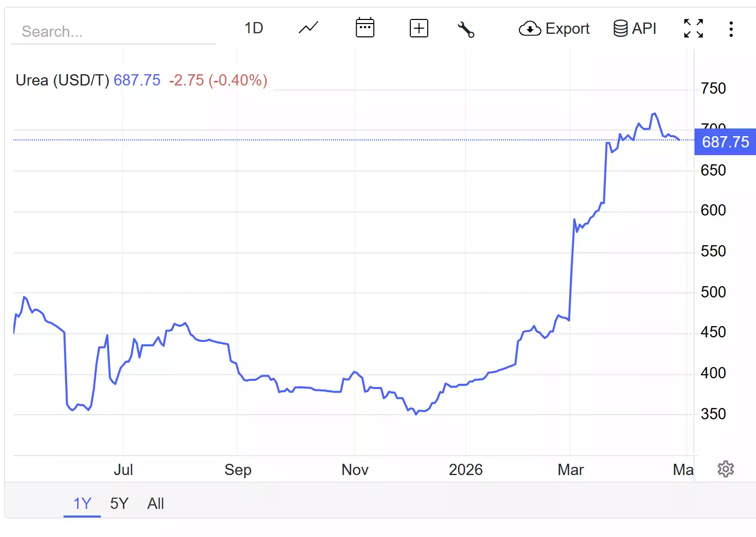The width and height of the screenshot is (756, 537).
Task: Open the chart settings gear
Action: 726,469
